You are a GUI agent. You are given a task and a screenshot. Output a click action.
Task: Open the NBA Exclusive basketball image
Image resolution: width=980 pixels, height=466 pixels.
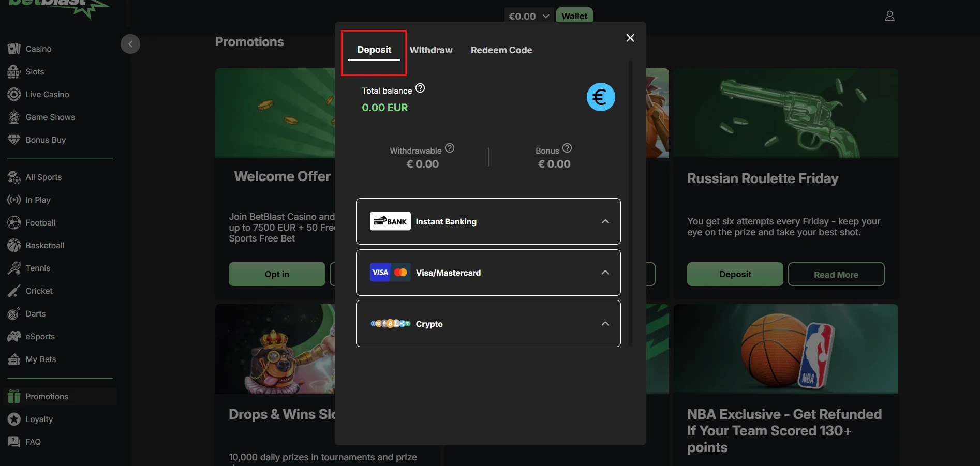click(x=785, y=349)
